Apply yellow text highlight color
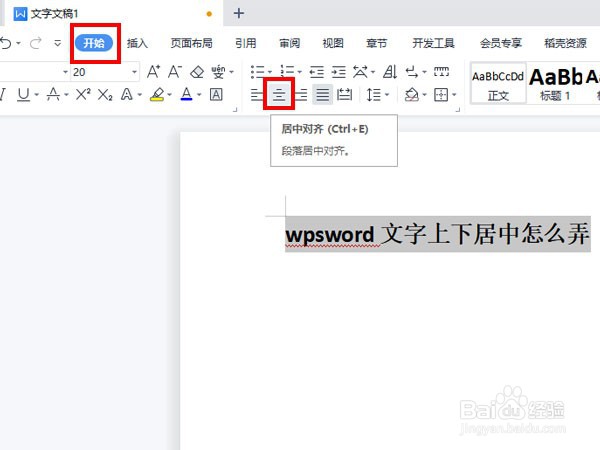 [157, 95]
